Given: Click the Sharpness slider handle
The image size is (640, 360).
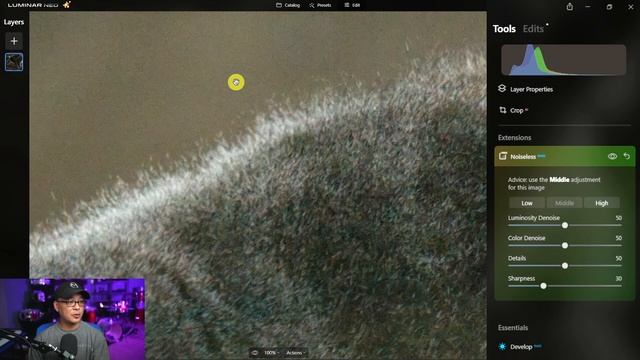Looking at the screenshot, I should click(543, 286).
